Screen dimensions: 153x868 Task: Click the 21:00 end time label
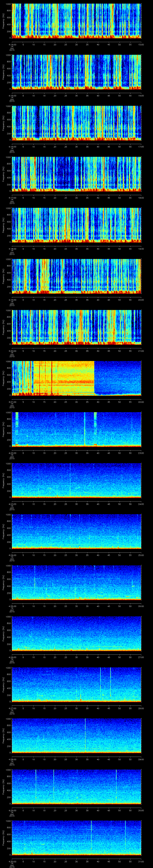point(141,351)
